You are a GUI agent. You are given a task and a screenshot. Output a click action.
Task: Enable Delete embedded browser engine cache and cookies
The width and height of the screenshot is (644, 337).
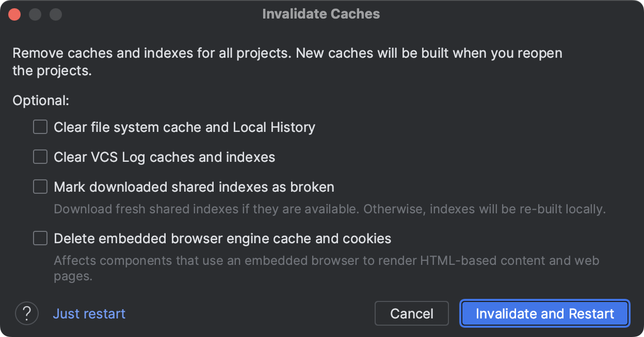pyautogui.click(x=40, y=238)
